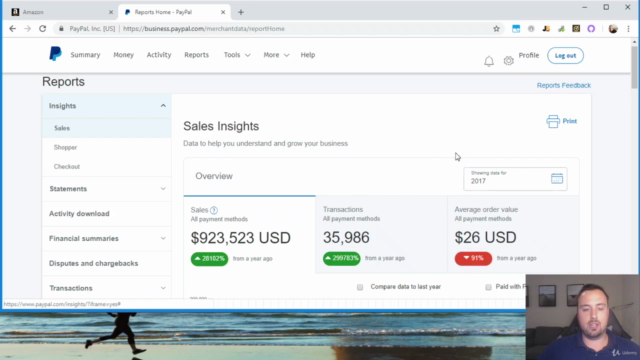Open the More dropdown menu

[276, 55]
